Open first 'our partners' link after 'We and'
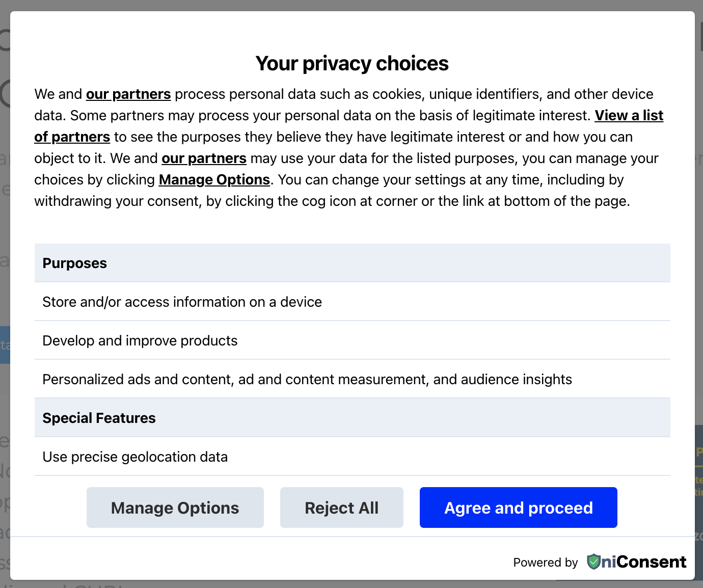Image resolution: width=703 pixels, height=588 pixels. (128, 94)
